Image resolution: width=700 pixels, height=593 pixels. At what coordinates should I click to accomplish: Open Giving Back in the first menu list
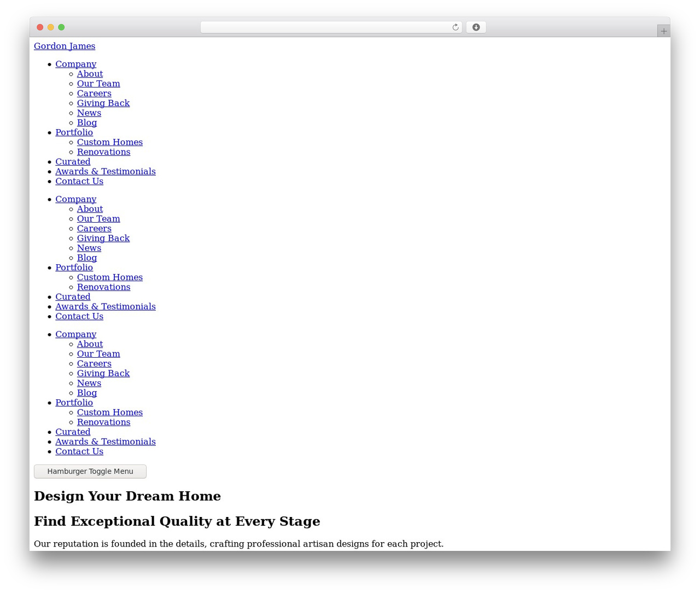click(103, 103)
